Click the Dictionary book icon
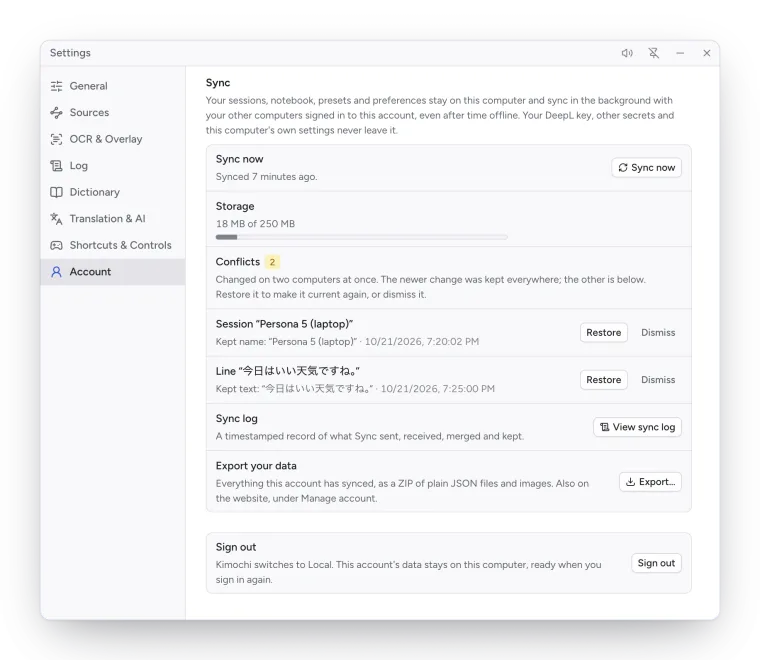 56,192
